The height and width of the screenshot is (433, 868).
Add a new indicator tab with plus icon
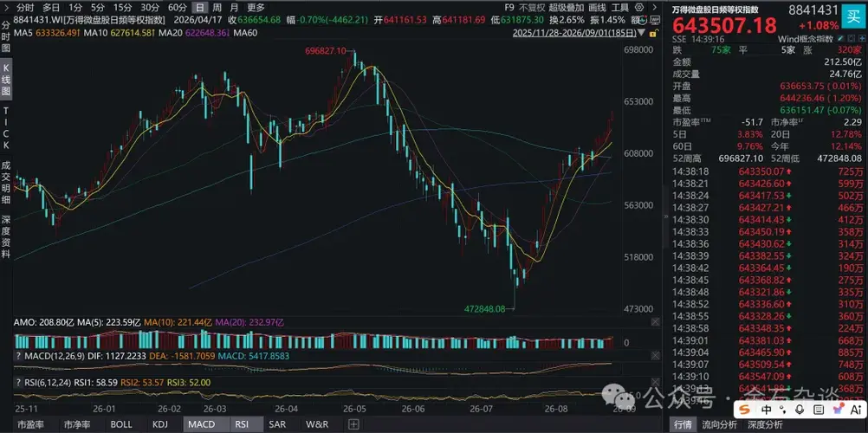(x=353, y=424)
